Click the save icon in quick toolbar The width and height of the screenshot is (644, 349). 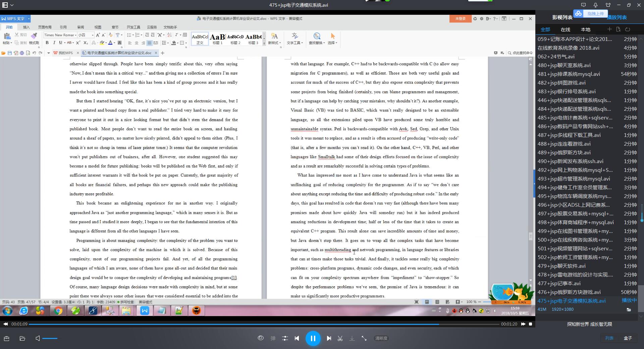click(10, 53)
